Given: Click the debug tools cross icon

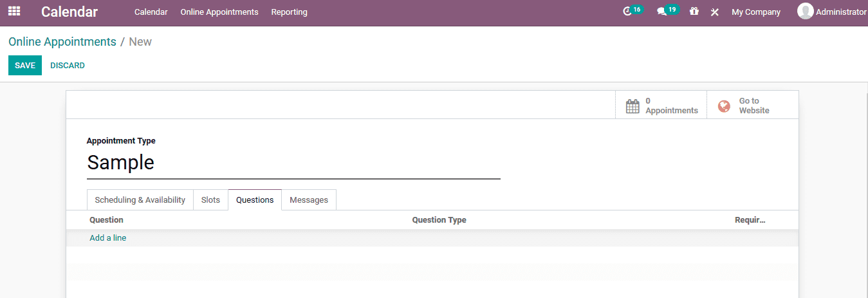Looking at the screenshot, I should click(714, 12).
